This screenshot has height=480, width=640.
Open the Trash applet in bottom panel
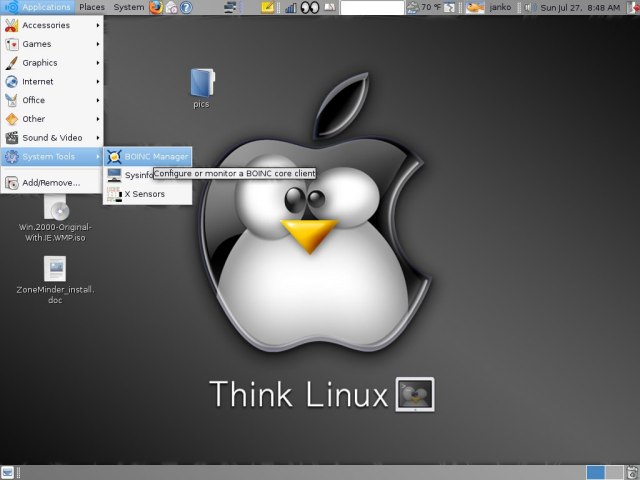(x=633, y=473)
